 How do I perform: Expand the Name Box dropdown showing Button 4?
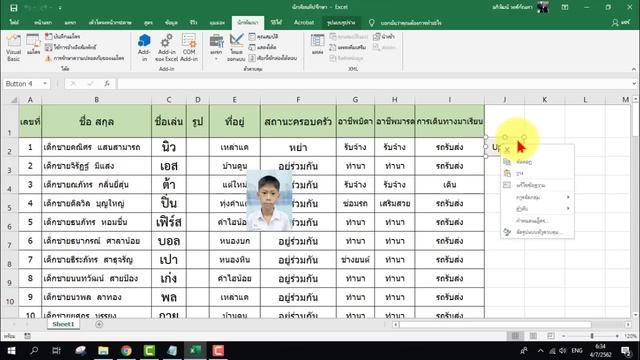[x=45, y=84]
